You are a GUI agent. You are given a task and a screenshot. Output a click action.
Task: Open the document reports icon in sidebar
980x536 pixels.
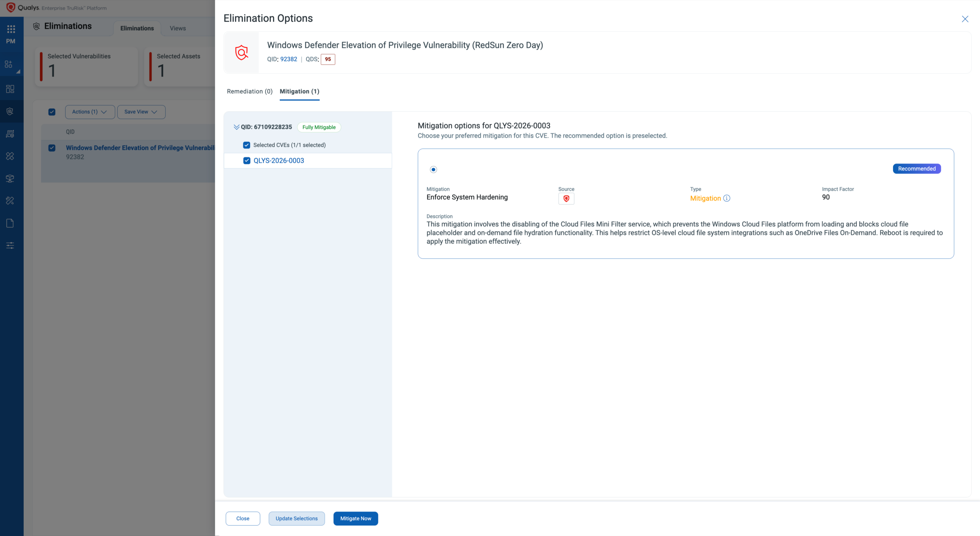click(x=10, y=223)
